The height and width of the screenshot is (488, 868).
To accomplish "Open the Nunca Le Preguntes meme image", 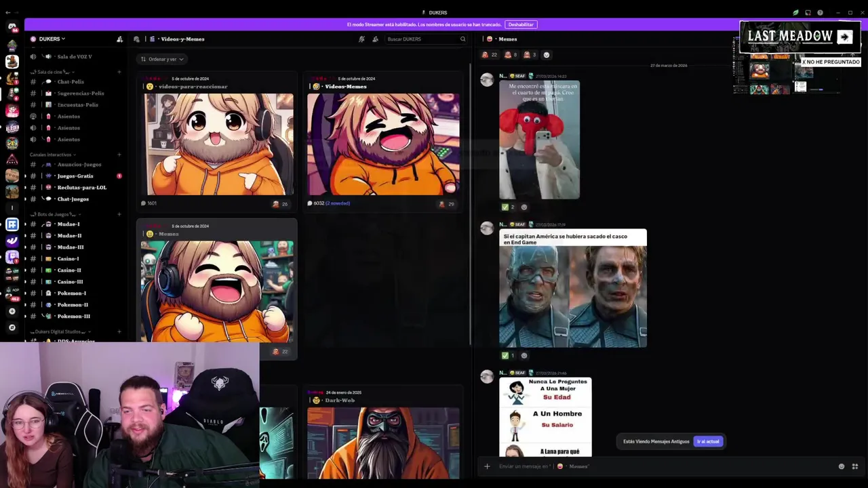I will [545, 417].
